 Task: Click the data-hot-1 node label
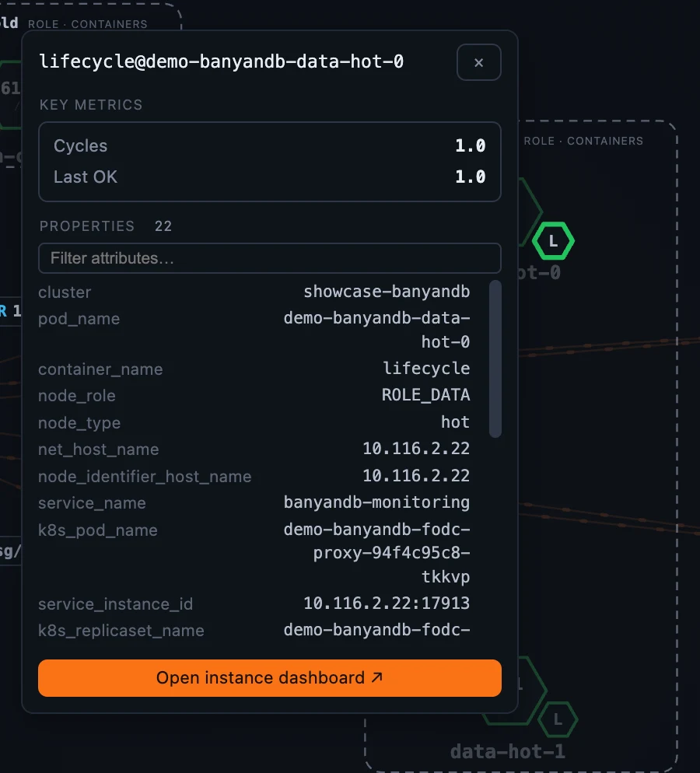pos(507,752)
